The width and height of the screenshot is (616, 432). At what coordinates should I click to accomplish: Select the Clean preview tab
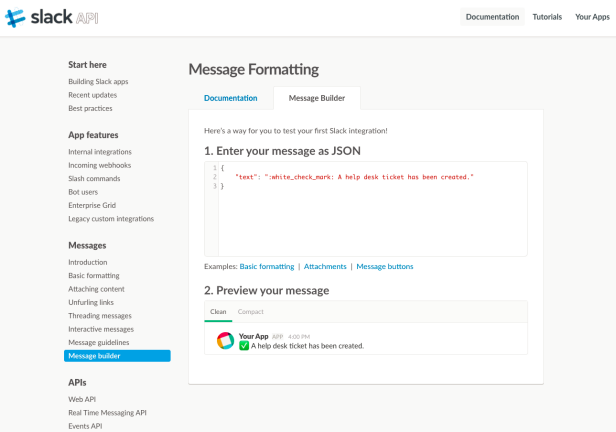[218, 311]
